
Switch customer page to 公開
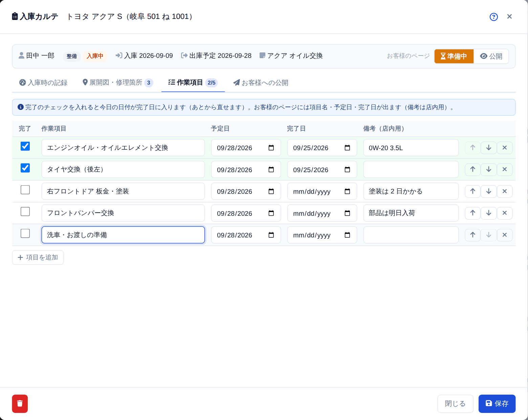491,56
